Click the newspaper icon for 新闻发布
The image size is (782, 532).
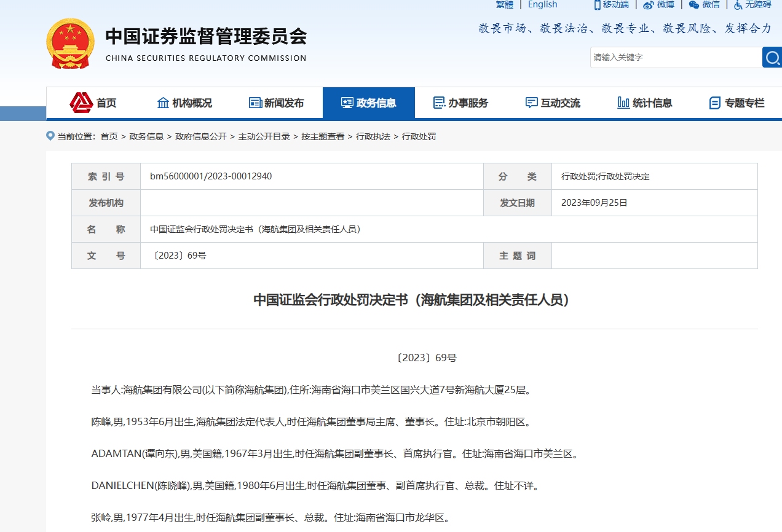(255, 103)
